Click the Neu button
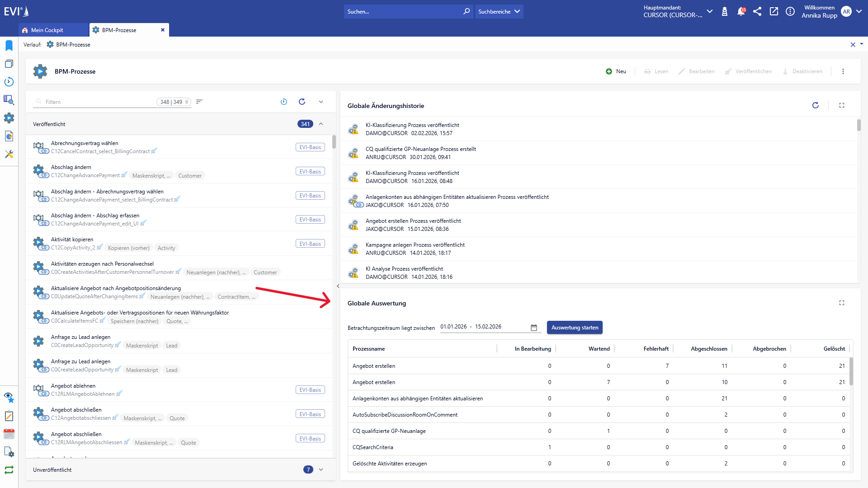The image size is (868, 488). click(616, 71)
